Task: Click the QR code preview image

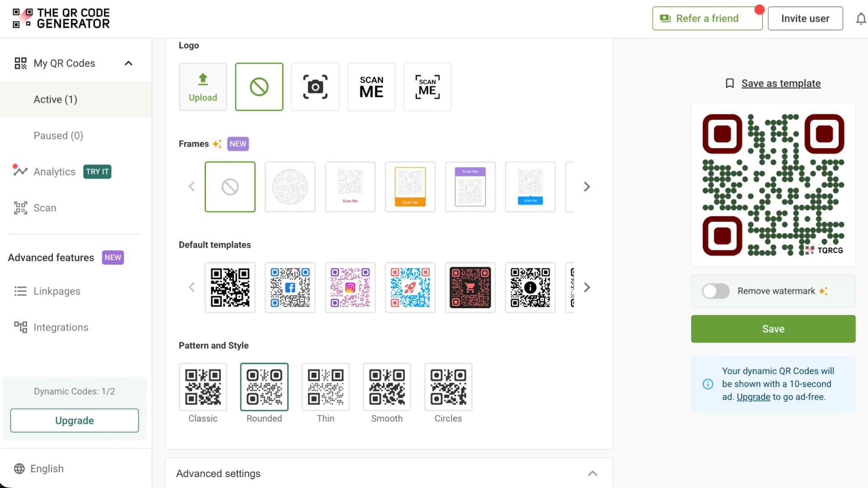Action: pos(773,185)
